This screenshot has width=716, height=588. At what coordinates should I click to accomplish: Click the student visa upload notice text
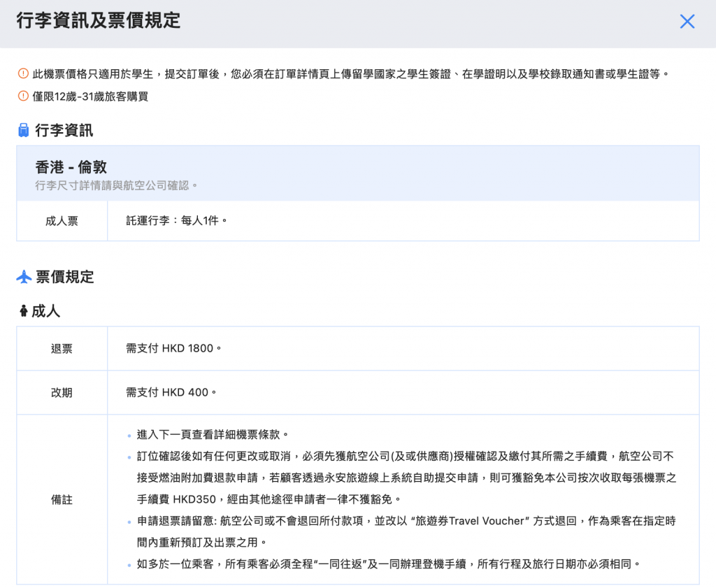click(351, 74)
